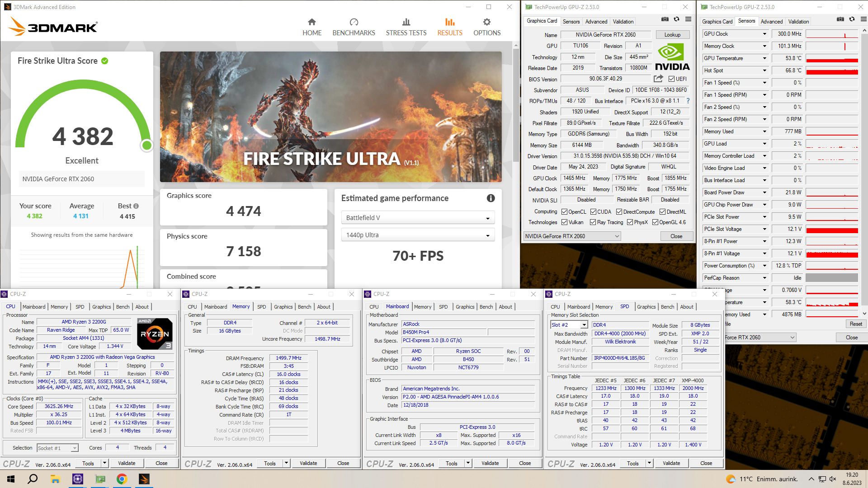
Task: Click the muted volume icon in system tray
Action: [833, 479]
